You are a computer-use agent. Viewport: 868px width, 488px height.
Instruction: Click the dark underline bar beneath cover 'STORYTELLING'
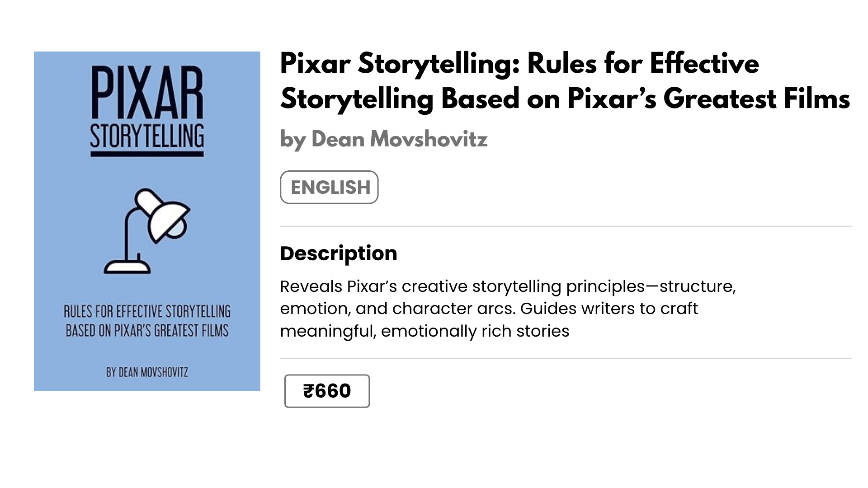pyautogui.click(x=147, y=155)
